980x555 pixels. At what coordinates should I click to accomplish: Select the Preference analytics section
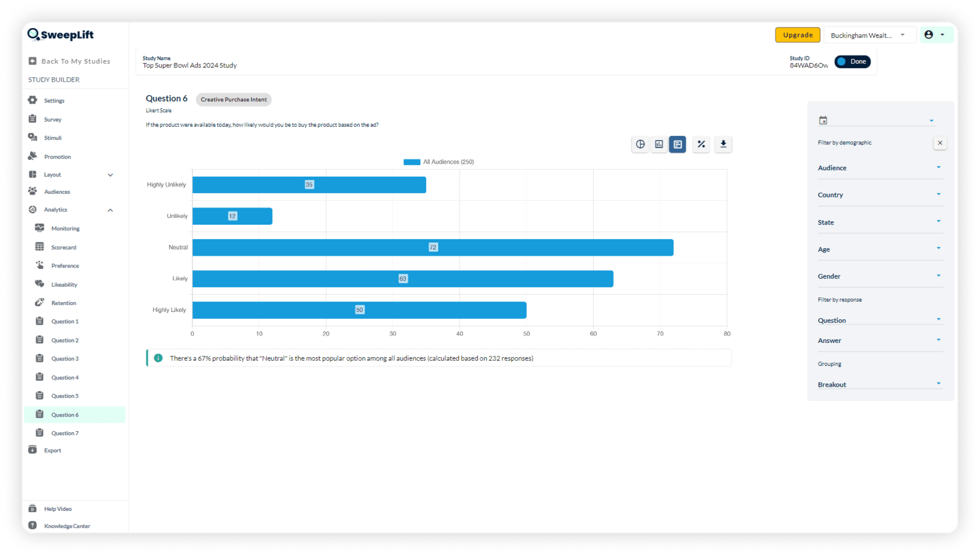click(x=65, y=265)
